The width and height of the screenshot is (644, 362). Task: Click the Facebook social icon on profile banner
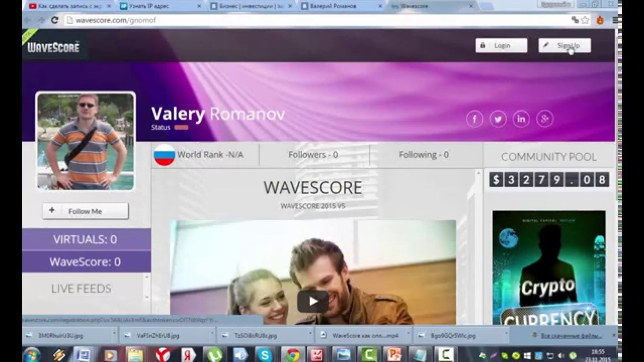click(x=474, y=119)
